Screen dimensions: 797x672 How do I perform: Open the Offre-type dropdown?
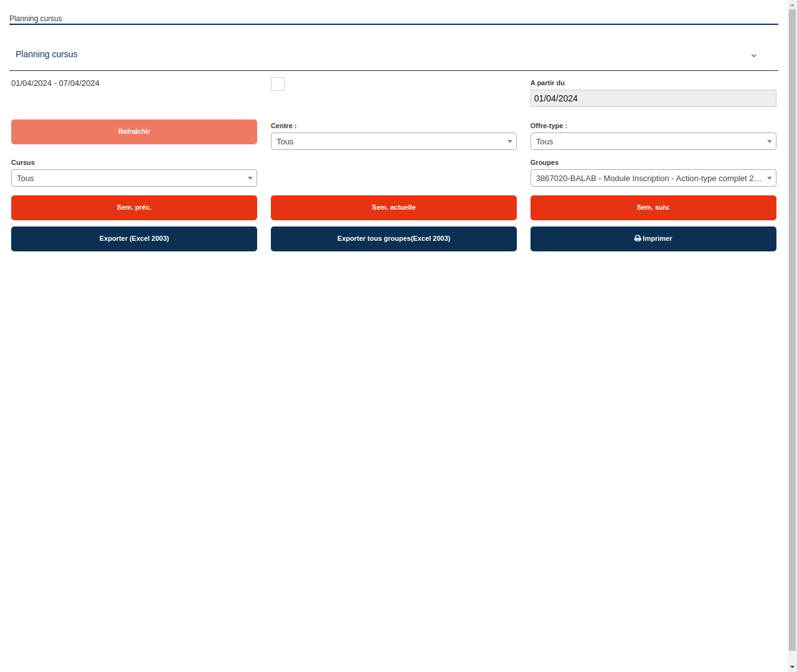coord(653,141)
